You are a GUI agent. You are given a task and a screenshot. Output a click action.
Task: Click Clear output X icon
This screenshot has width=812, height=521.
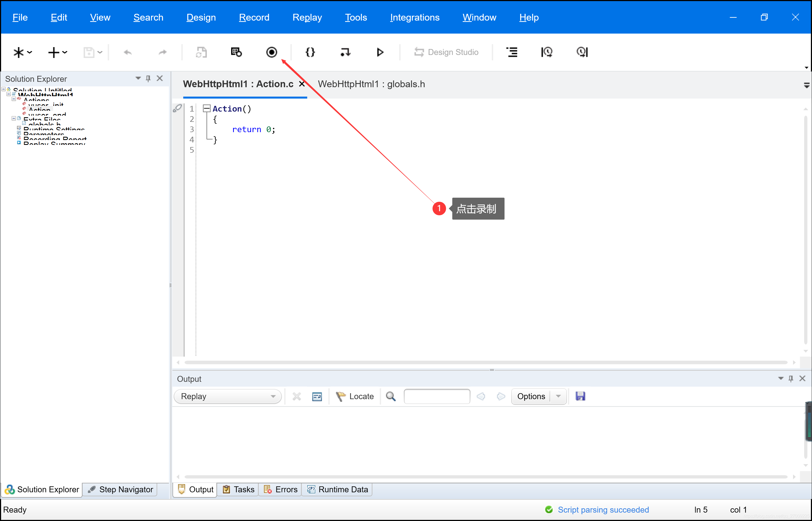coord(296,396)
